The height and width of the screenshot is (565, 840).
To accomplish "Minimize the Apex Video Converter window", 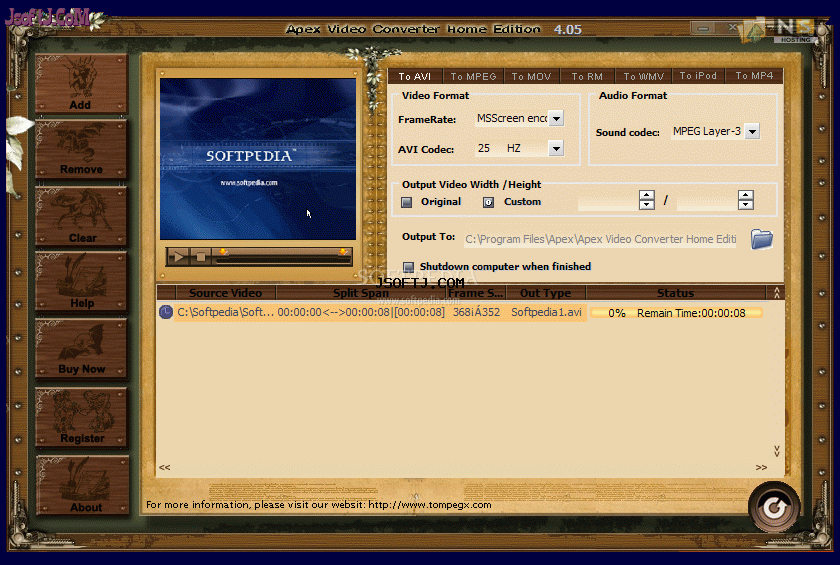I will pyautogui.click(x=703, y=28).
